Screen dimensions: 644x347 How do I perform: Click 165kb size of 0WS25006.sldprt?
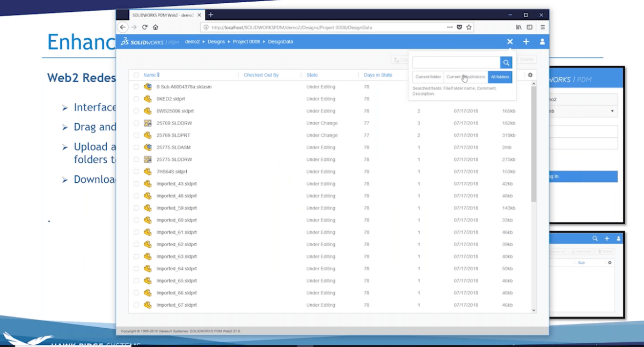click(x=508, y=111)
